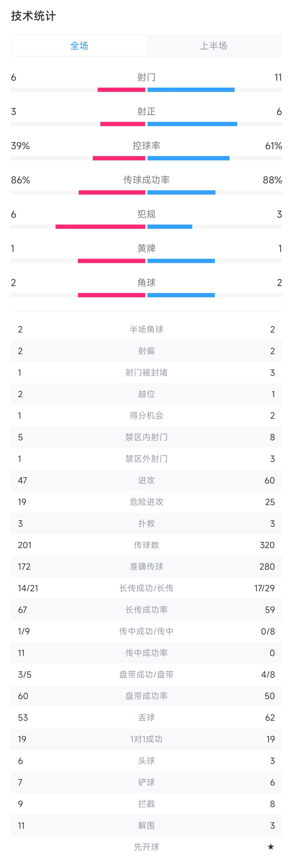
Task: Click the 射门 blue stat bar
Action: pyautogui.click(x=191, y=90)
